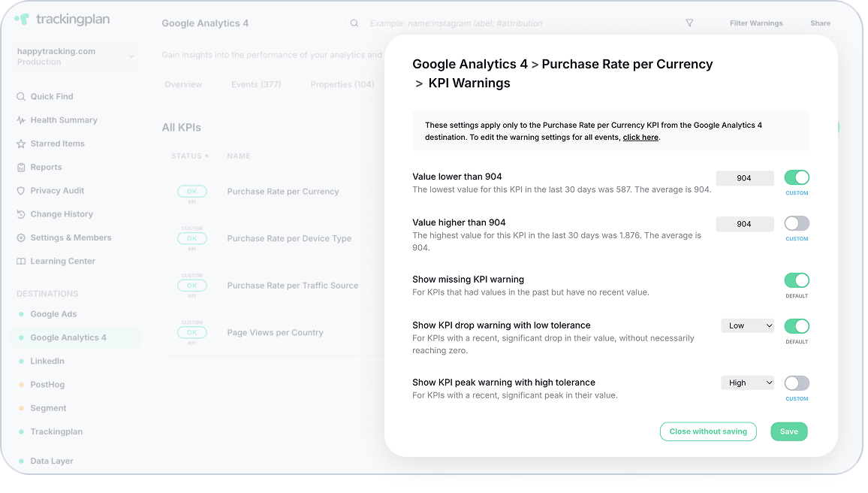Edit the Value higher than threshold field
Viewport: 868px width, 493px height.
[x=745, y=224]
